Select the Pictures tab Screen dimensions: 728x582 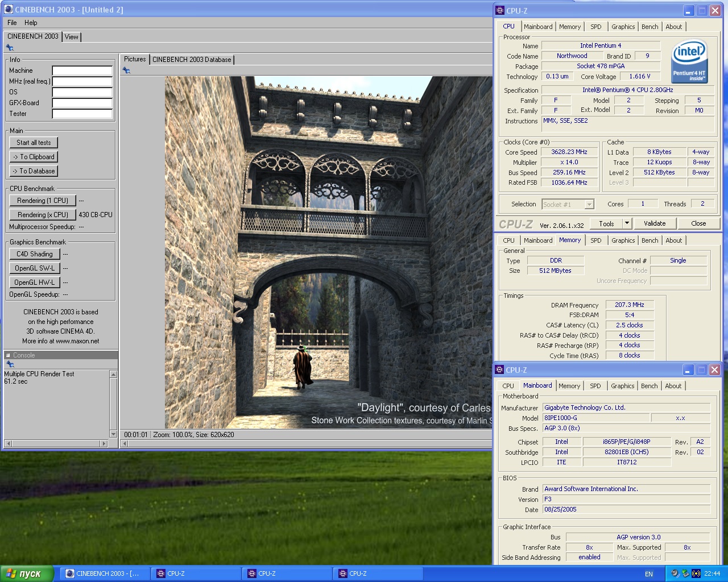135,59
